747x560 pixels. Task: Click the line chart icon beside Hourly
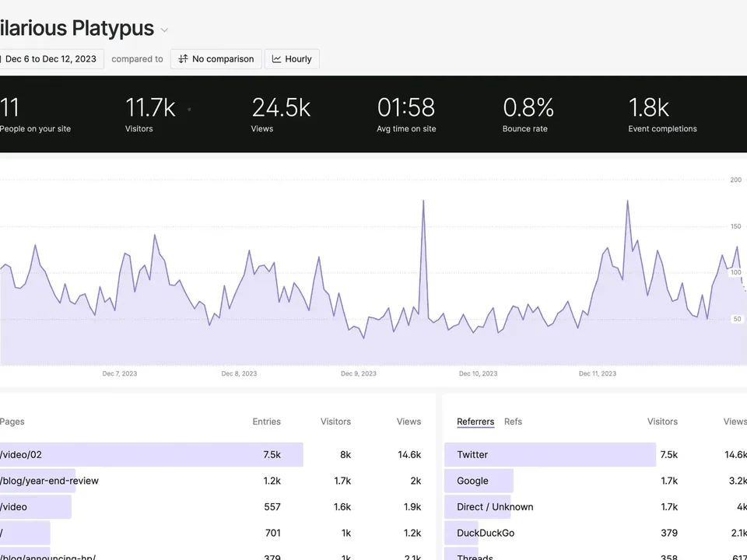[276, 59]
